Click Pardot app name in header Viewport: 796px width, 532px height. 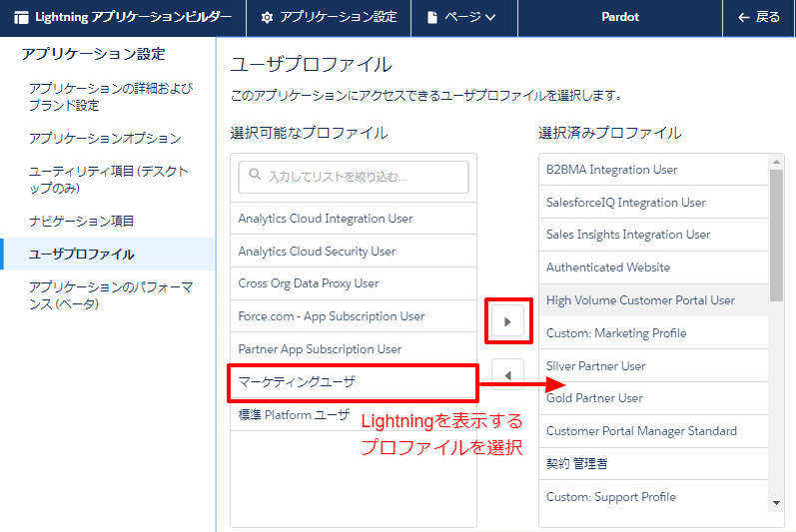point(620,17)
